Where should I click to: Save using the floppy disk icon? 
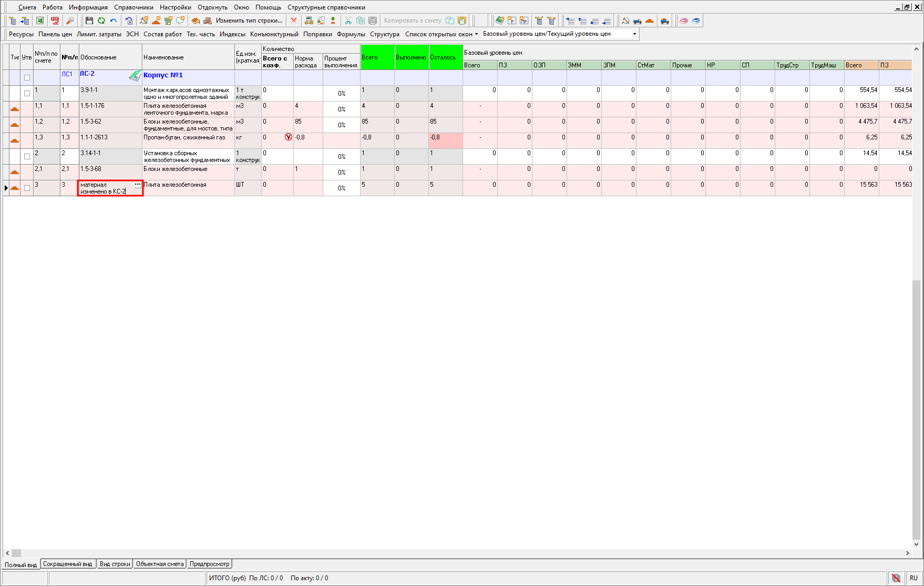tap(89, 21)
